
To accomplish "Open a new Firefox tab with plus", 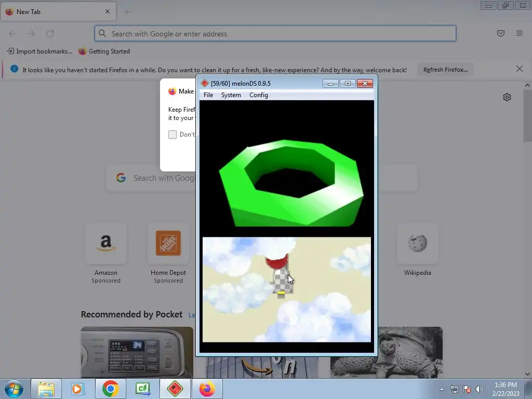I will coord(127,12).
